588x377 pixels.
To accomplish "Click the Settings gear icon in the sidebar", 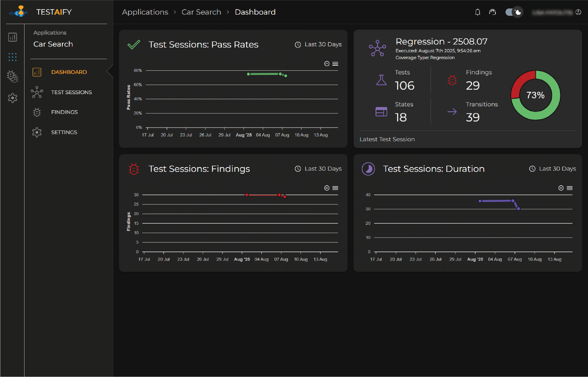I will [37, 132].
